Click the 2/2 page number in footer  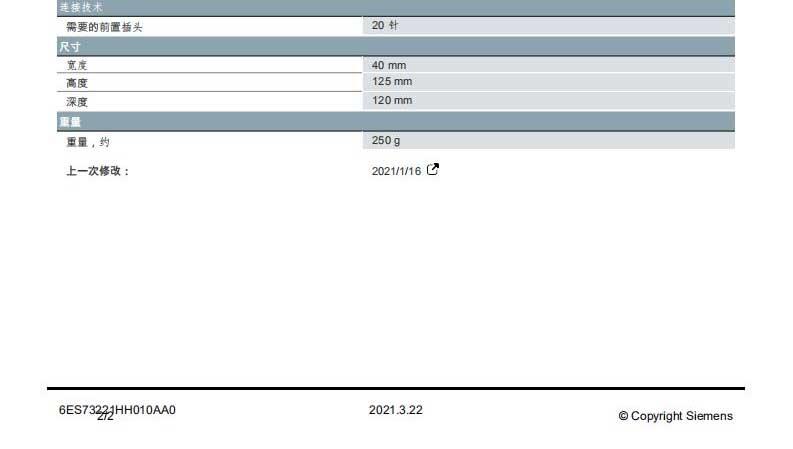(105, 417)
